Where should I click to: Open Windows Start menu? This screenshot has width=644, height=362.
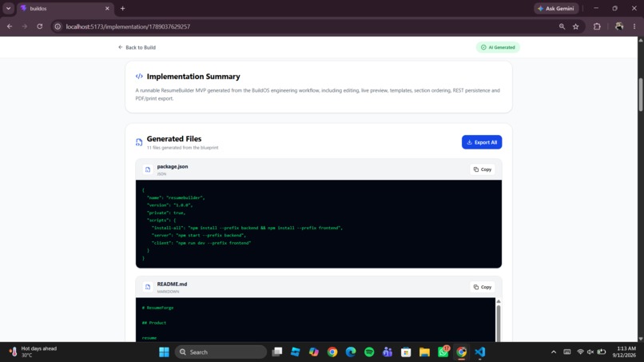coord(164,352)
